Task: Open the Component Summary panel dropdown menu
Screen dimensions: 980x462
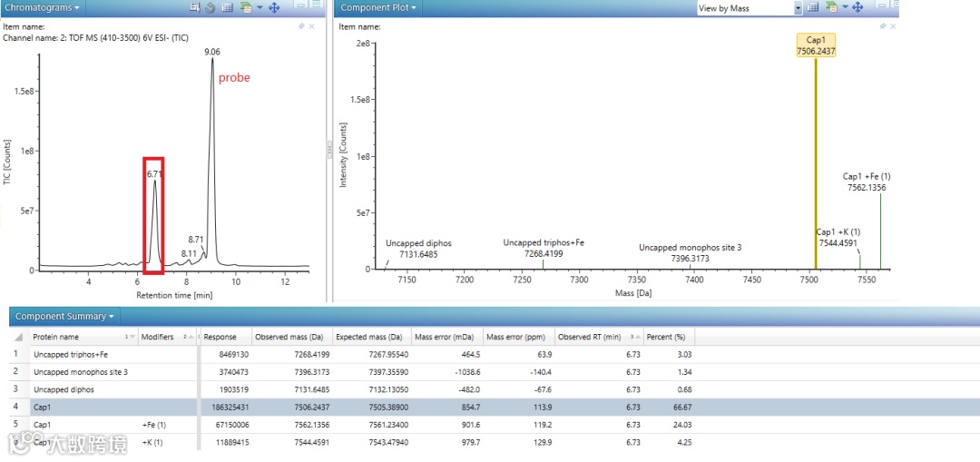Action: tap(64, 317)
